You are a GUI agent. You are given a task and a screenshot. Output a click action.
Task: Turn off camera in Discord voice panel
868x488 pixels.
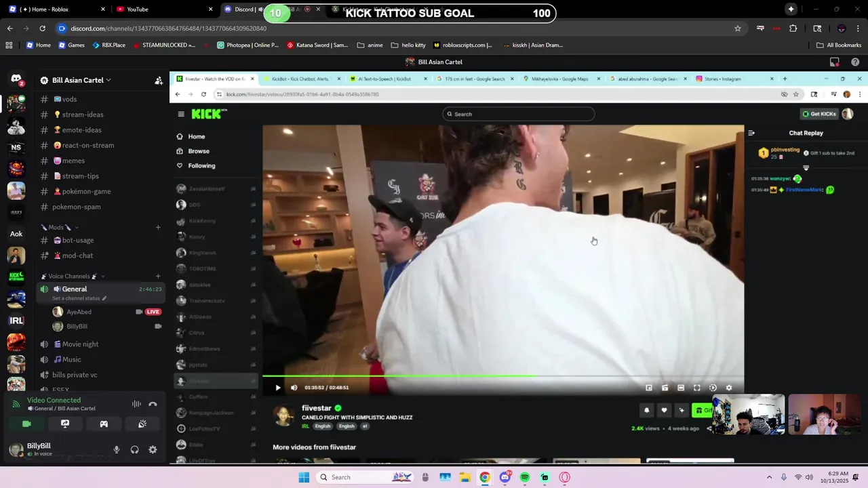click(x=26, y=424)
